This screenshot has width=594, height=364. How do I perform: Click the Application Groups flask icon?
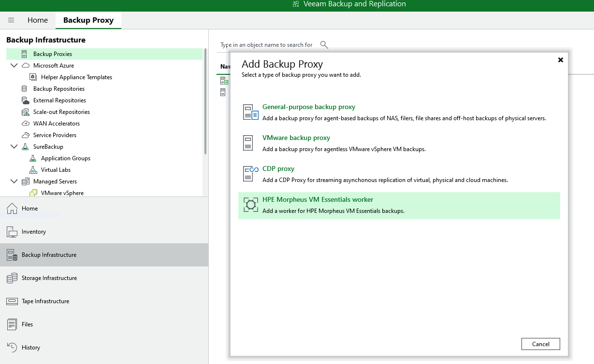pyautogui.click(x=33, y=158)
